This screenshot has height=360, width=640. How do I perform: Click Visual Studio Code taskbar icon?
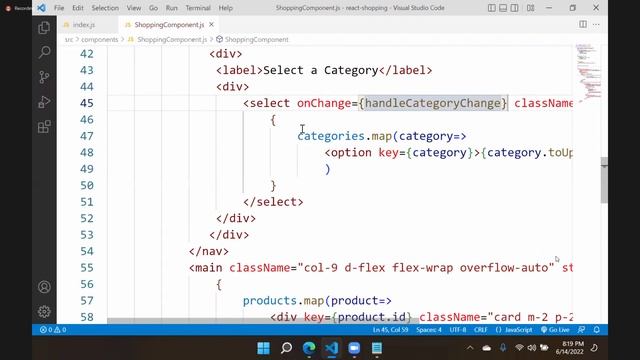point(331,348)
